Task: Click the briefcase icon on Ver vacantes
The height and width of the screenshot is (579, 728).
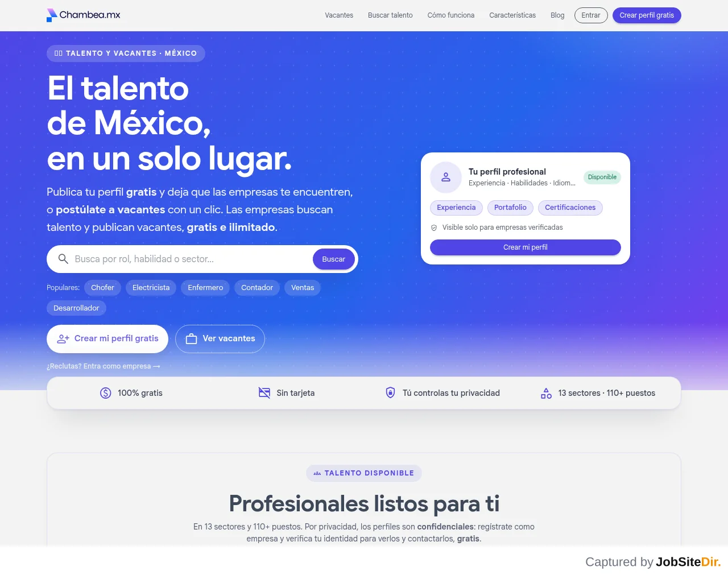Action: (x=192, y=339)
